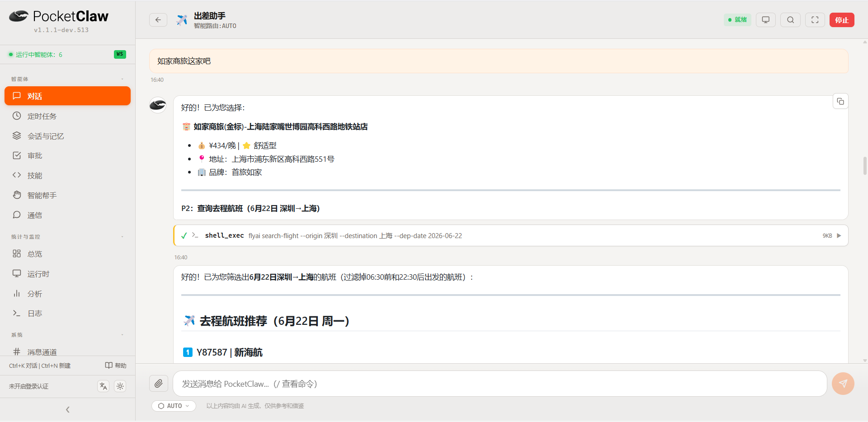Click the 去程航班推荐 heading
The width and height of the screenshot is (868, 422).
(274, 321)
